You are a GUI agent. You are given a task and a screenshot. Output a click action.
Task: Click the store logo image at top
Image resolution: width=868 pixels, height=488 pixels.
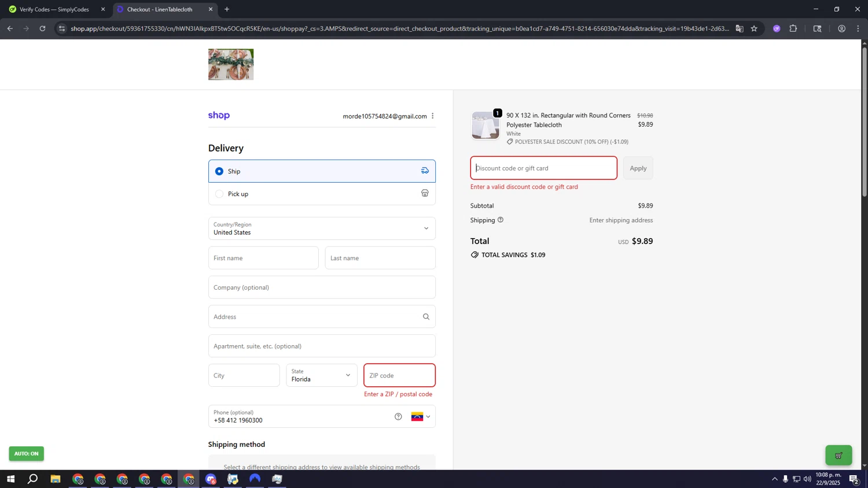click(x=231, y=64)
